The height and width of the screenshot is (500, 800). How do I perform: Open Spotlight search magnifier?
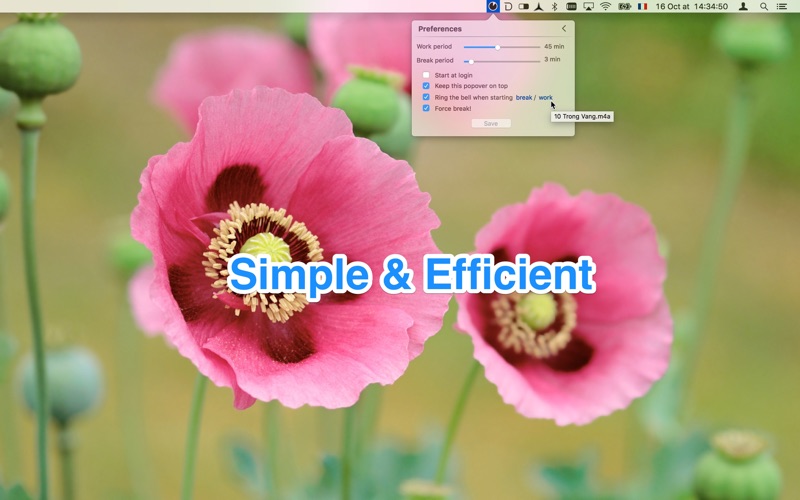(x=764, y=7)
